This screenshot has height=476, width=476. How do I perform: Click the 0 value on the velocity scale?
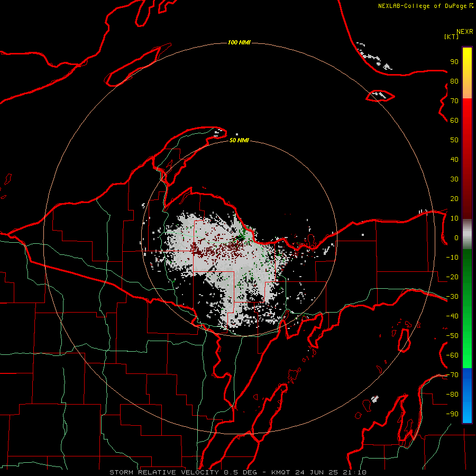click(x=456, y=237)
